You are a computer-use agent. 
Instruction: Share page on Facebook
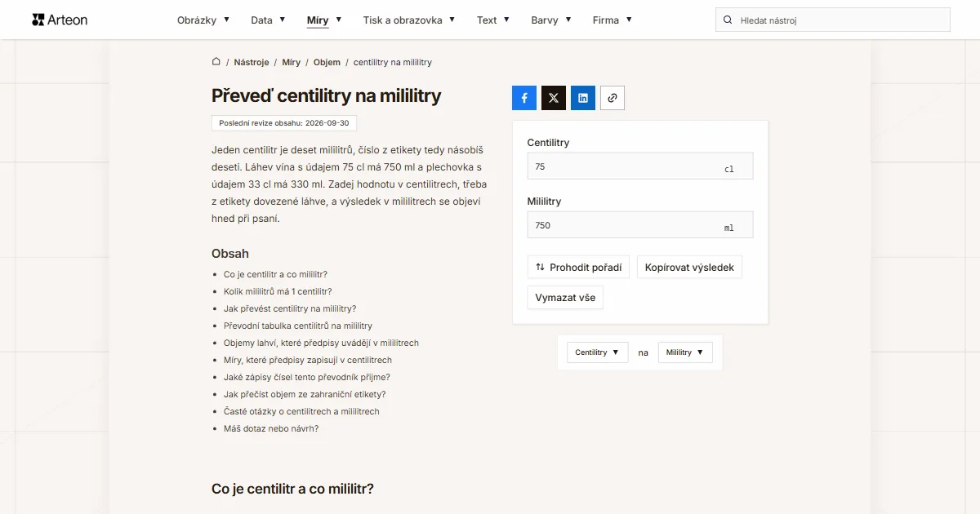524,98
